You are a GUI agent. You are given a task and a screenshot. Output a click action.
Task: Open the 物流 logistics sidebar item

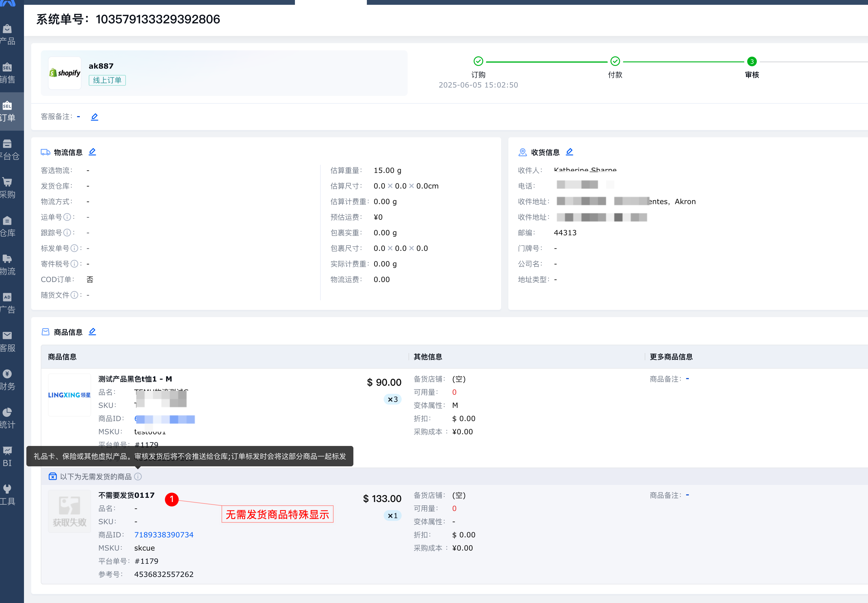tap(7, 265)
